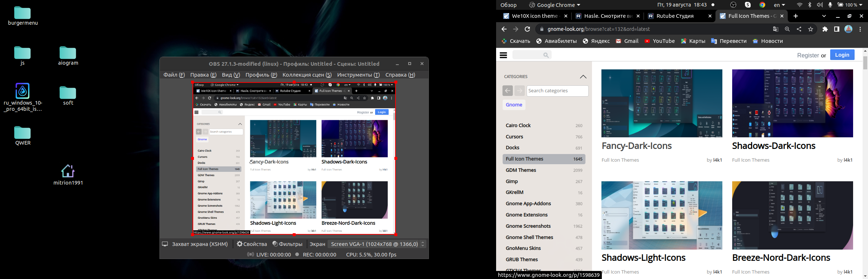Open the OBS Вид menu
This screenshot has width=868, height=279.
231,75
